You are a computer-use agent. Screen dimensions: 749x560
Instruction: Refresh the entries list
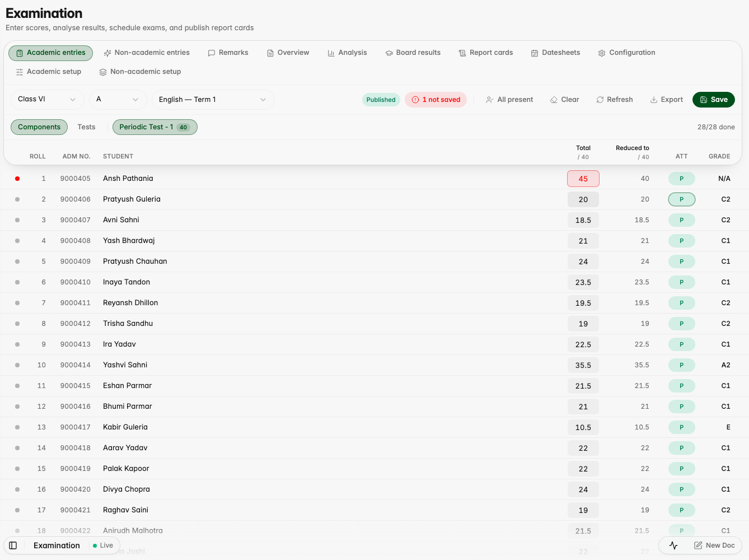pyautogui.click(x=614, y=100)
